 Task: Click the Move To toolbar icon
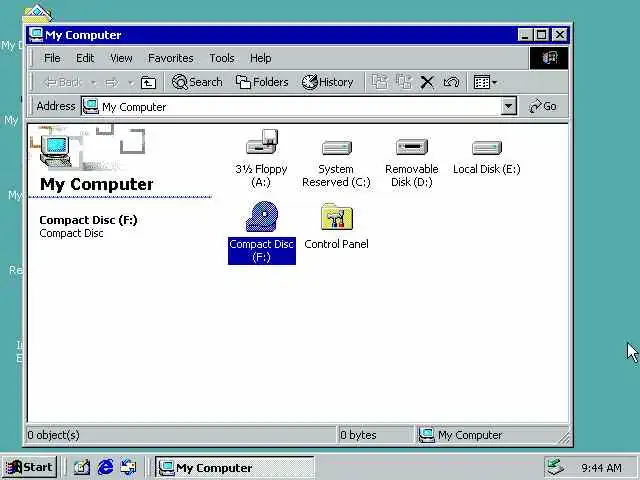[x=379, y=82]
